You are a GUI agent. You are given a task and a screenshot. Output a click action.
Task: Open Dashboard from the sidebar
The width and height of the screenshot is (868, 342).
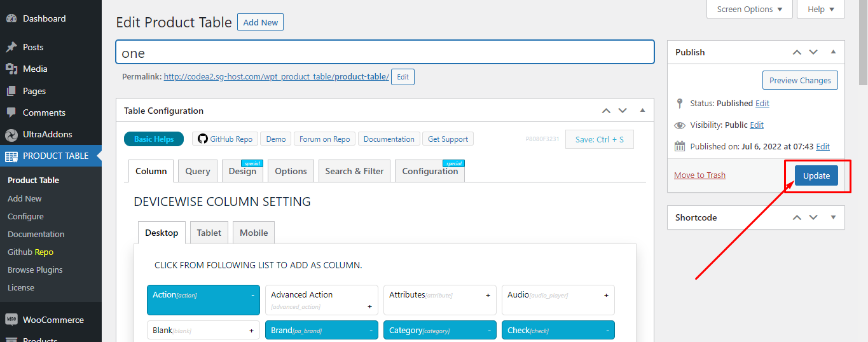[44, 18]
